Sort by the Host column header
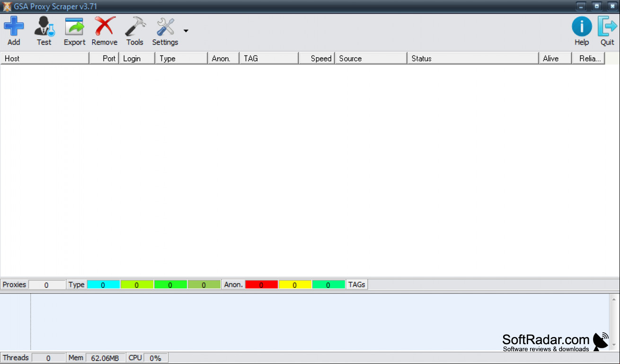 pyautogui.click(x=45, y=59)
